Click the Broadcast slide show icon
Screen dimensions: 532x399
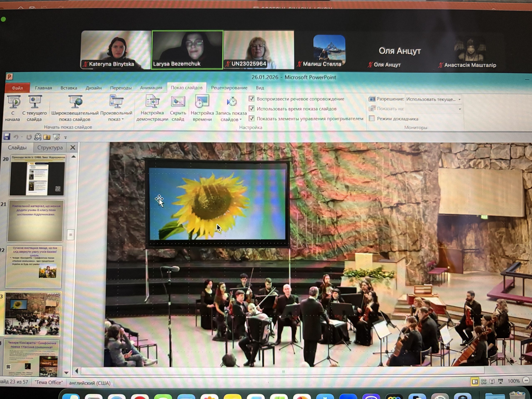[x=75, y=102]
